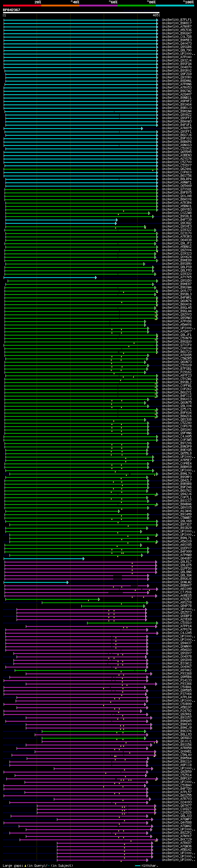197x868 pixels.
Task: Select label UniRef100_A7NYK7
Action: [x=176, y=836]
